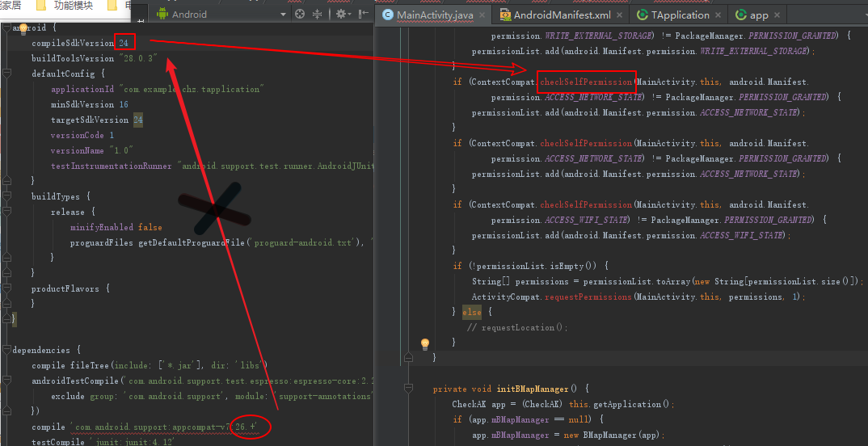The height and width of the screenshot is (446, 868).
Task: Click the compileSdkVersion value 24
Action: [x=124, y=43]
